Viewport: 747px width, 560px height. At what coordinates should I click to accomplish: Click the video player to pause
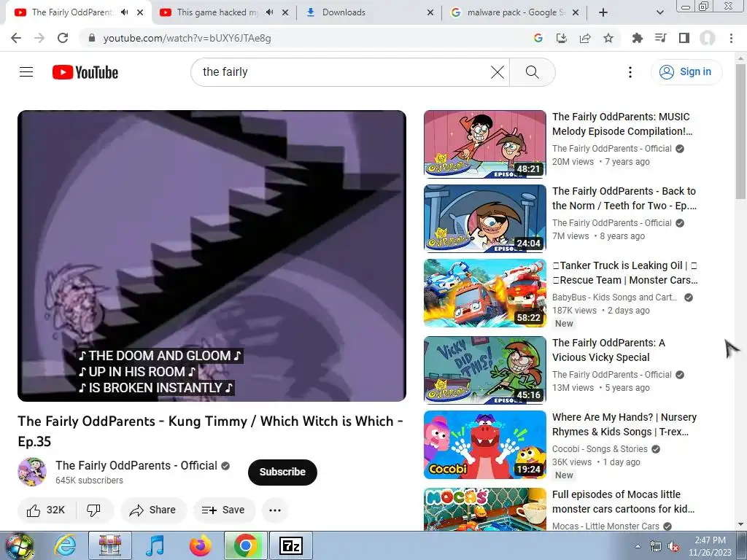(x=212, y=256)
